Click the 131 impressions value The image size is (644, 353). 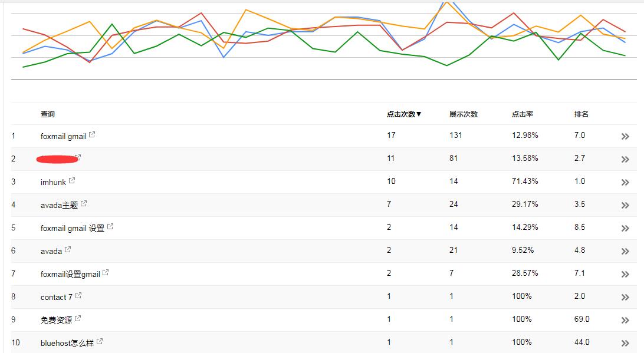[455, 135]
